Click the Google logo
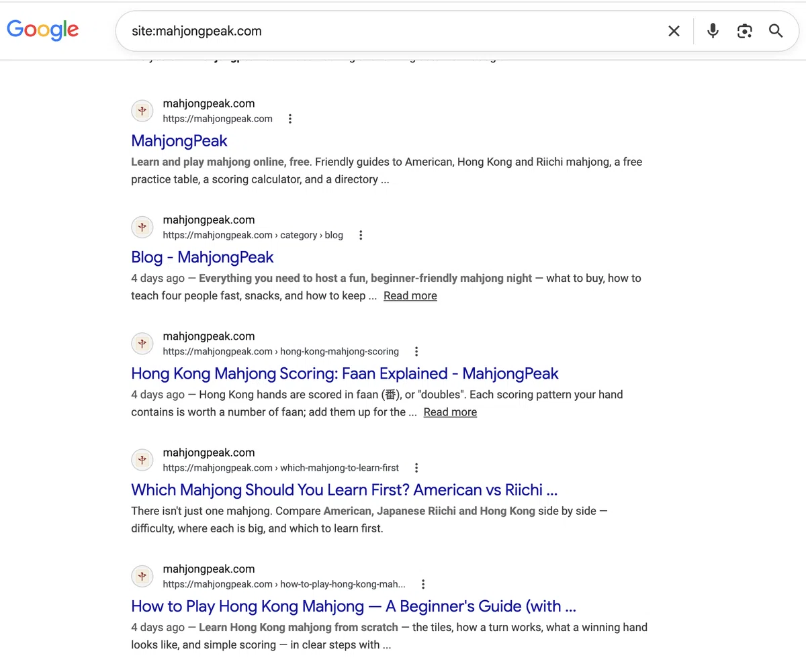Screen dimensions: 806x672 pyautogui.click(x=42, y=30)
